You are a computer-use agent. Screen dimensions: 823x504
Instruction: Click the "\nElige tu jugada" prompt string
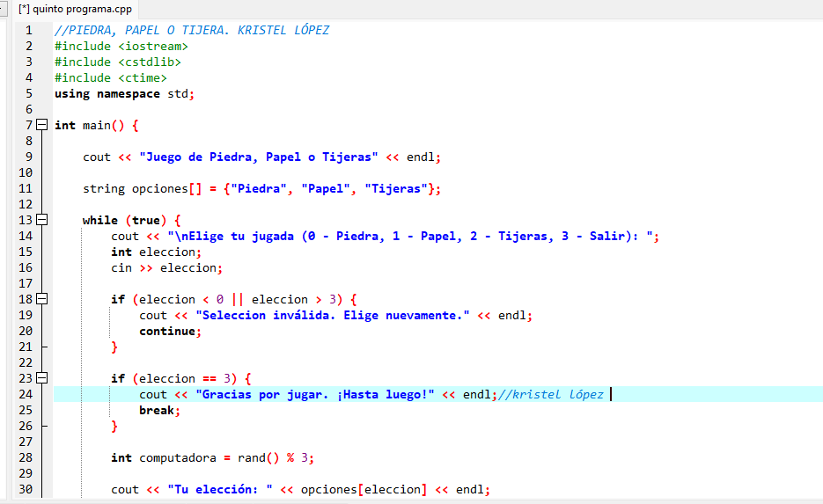(410, 236)
